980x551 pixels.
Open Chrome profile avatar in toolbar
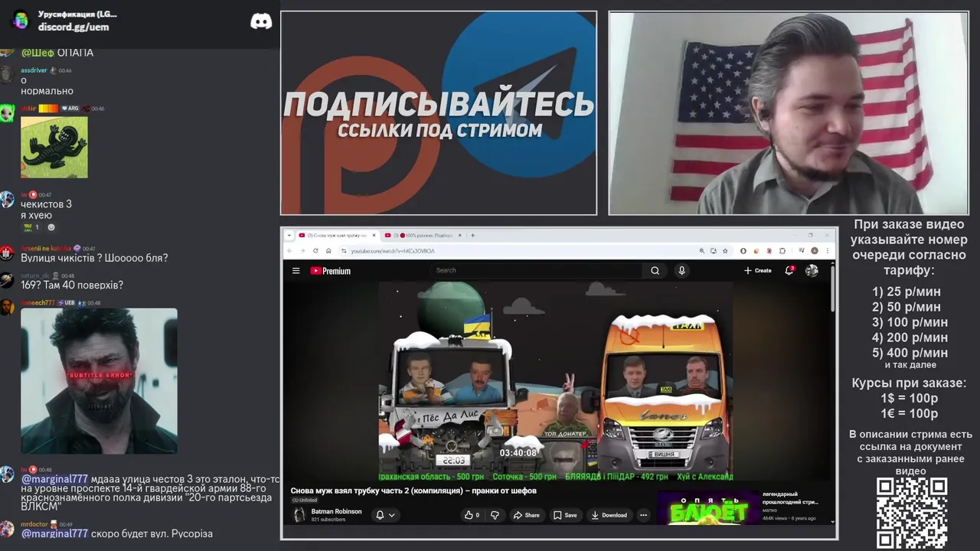pos(815,250)
